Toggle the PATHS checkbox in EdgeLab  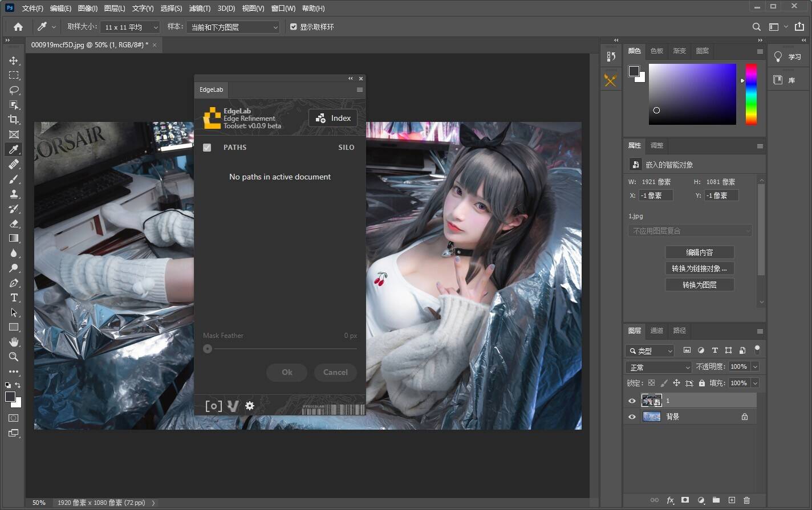point(207,147)
